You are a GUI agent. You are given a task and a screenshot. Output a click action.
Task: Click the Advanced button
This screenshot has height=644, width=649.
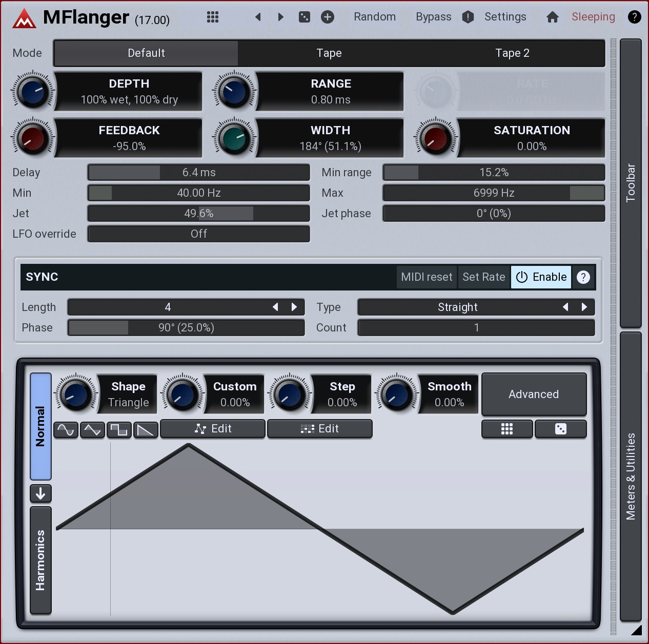tap(534, 394)
